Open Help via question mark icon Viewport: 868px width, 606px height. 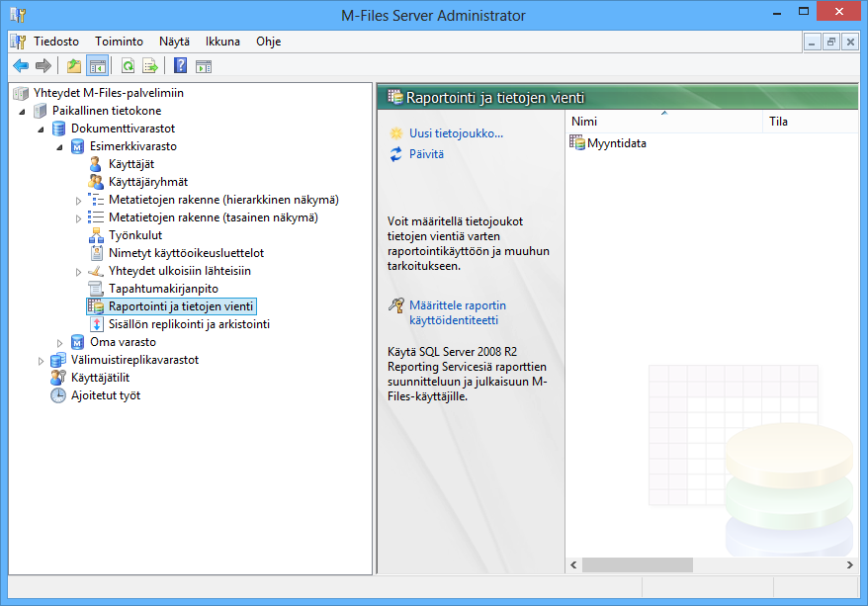tap(181, 66)
